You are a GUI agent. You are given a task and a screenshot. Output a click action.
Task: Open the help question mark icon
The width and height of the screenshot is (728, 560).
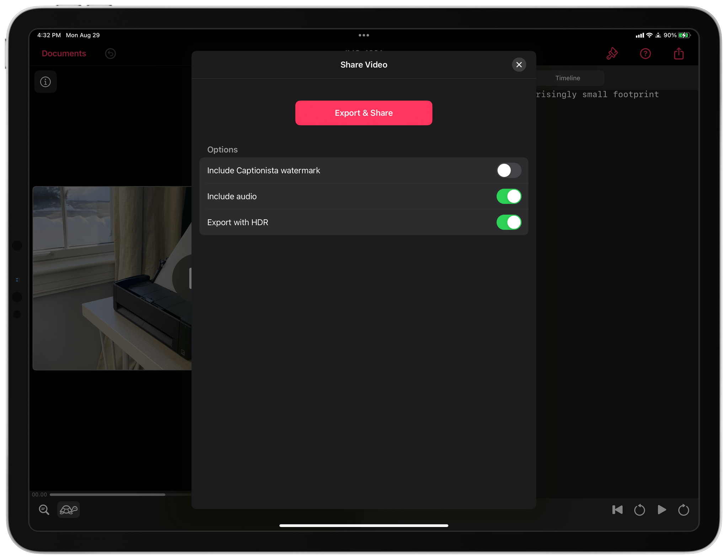click(645, 54)
